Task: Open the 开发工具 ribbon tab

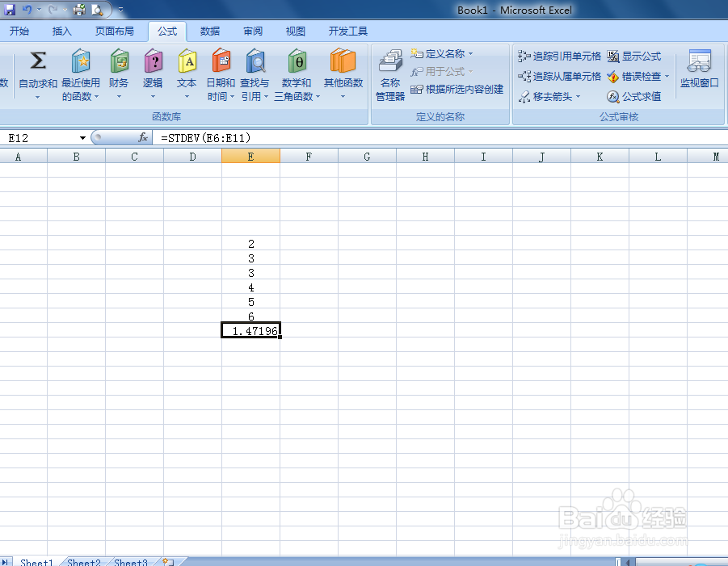Action: (348, 31)
